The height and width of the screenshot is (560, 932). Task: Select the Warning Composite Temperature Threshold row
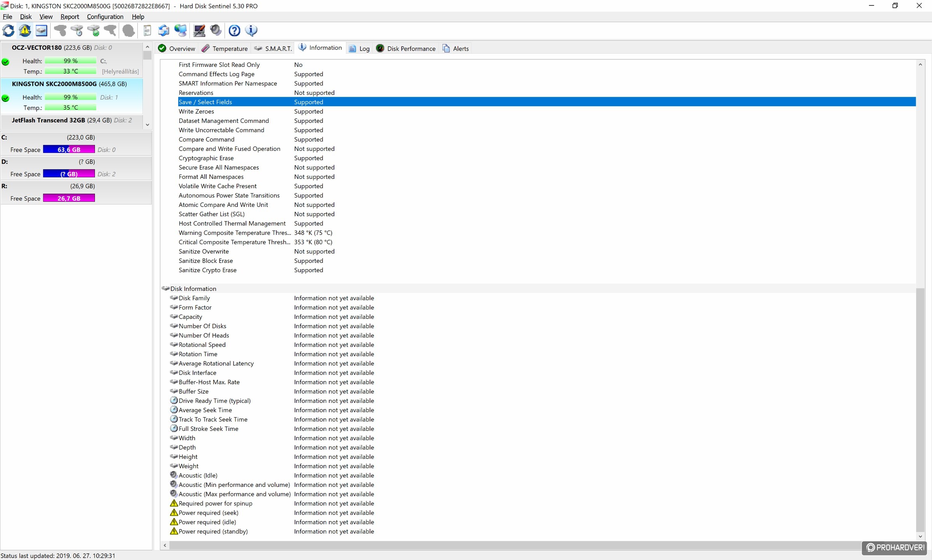click(546, 233)
